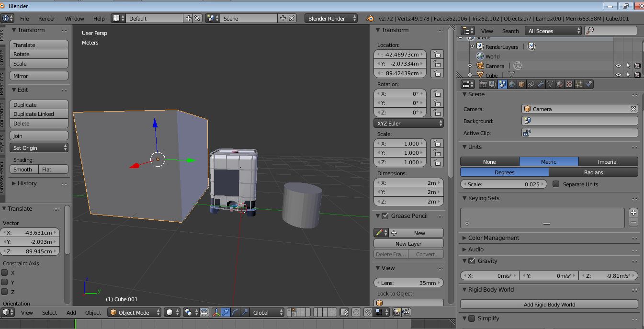Toggle manipulate center points icon
Viewport: 644px width, 329px height.
click(204, 312)
